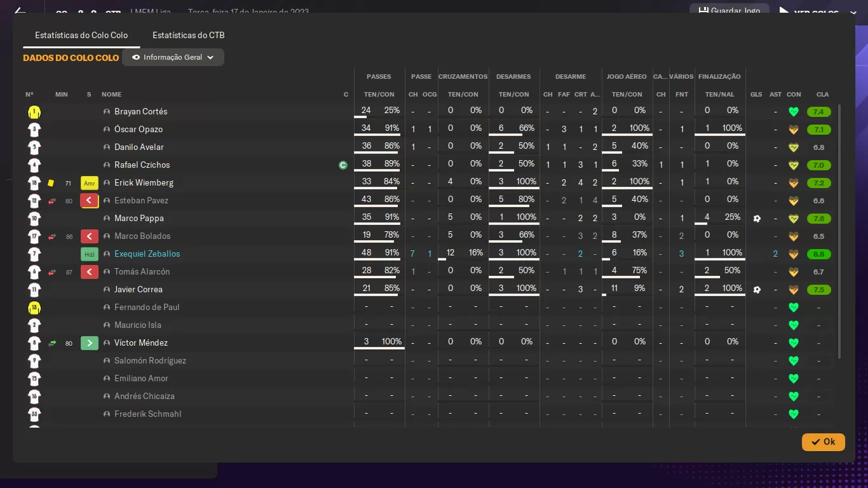The image size is (868, 488).
Task: Click Danilo Avelar condition heart icon
Action: tap(793, 147)
